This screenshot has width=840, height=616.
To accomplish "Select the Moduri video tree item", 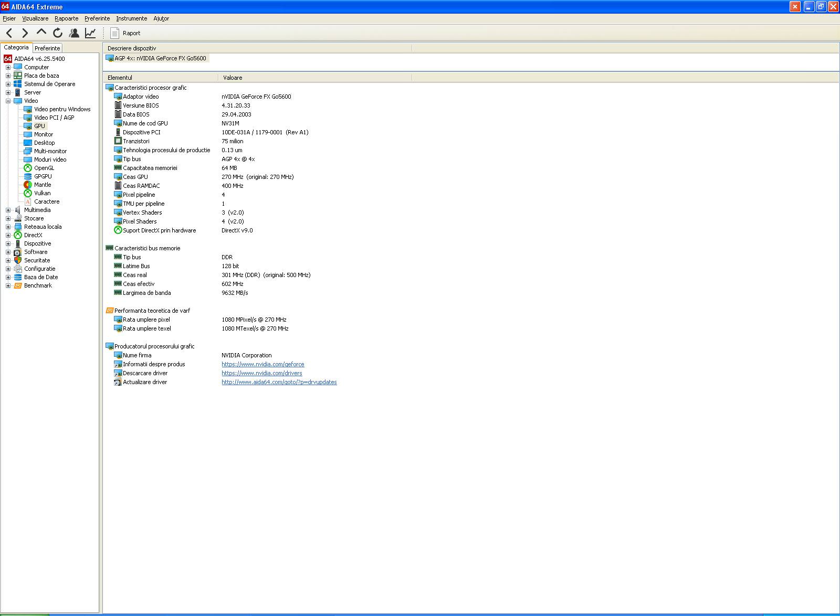I will pos(50,160).
